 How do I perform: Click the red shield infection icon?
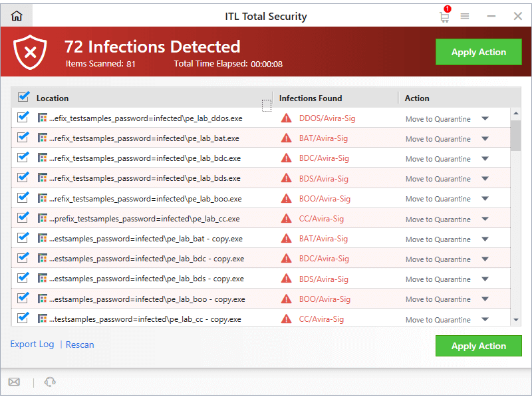coord(30,52)
